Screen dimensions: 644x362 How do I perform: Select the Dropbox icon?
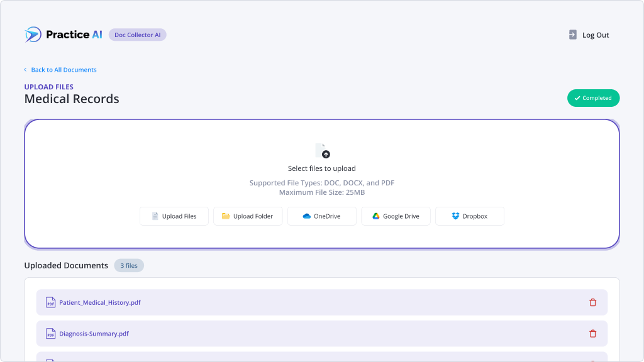coord(454,216)
